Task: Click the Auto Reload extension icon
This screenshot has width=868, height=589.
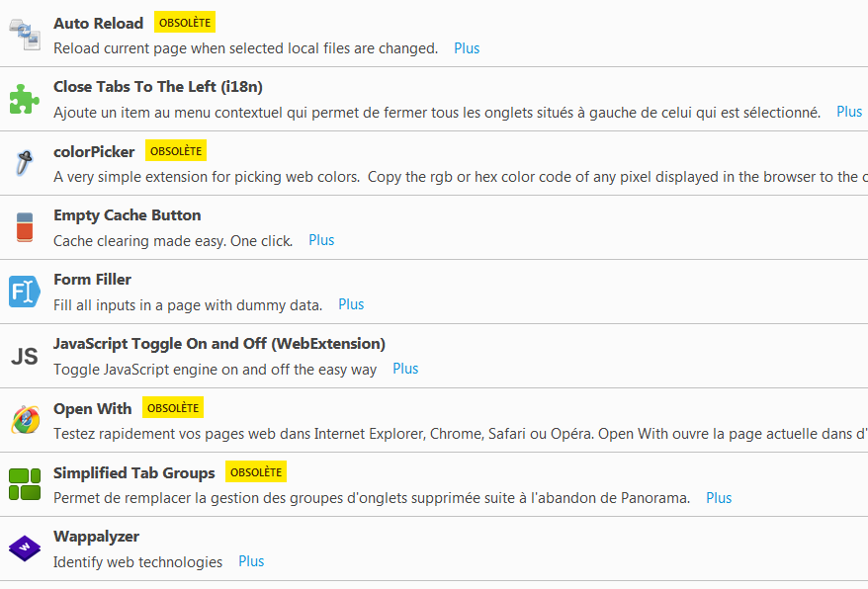Action: coord(25,35)
